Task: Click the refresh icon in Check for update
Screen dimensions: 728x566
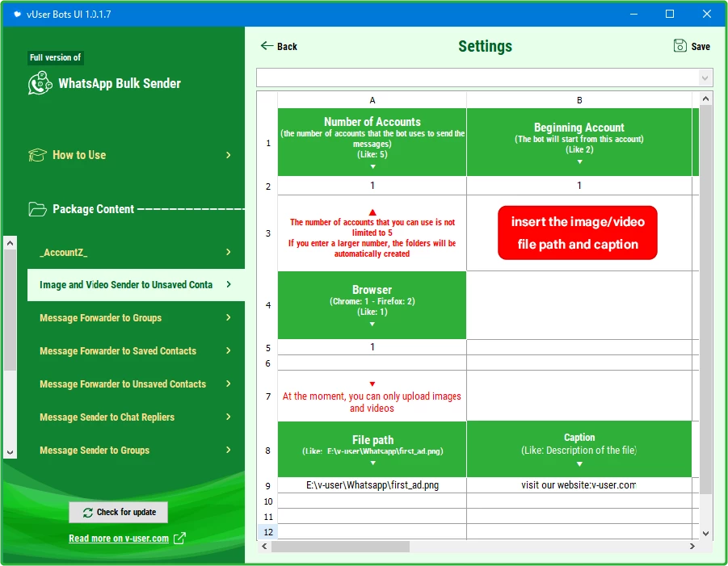Action: [88, 512]
